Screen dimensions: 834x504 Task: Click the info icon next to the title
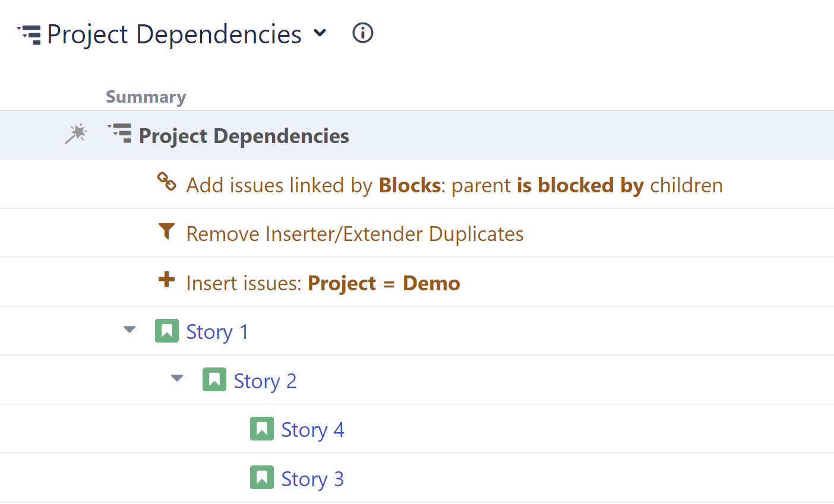(x=363, y=33)
